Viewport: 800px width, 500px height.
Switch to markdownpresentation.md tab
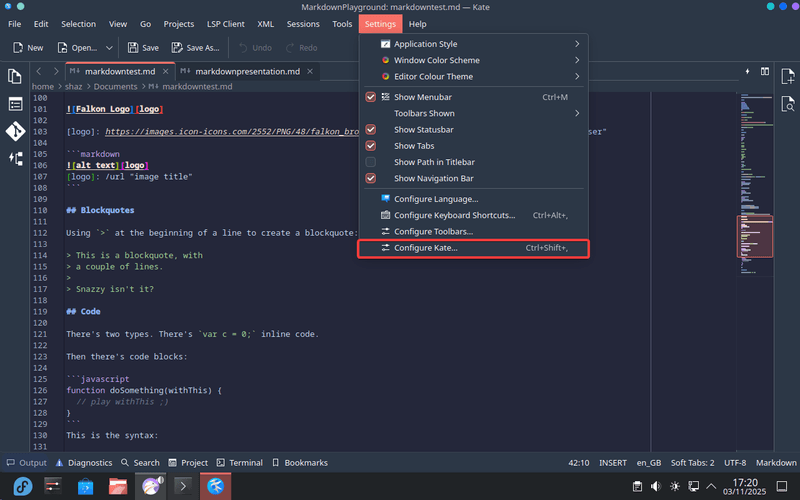pos(247,71)
